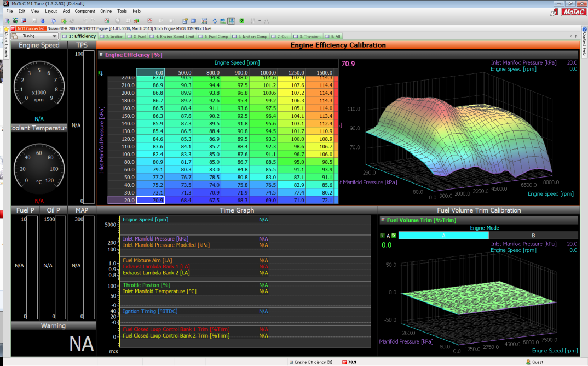Open the '4: Engine Speed Limit' tab
This screenshot has width=588, height=366.
click(172, 36)
